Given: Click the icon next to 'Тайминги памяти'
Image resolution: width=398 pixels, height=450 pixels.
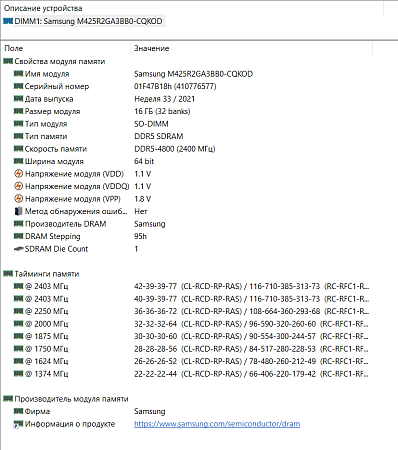Looking at the screenshot, I should [8, 274].
